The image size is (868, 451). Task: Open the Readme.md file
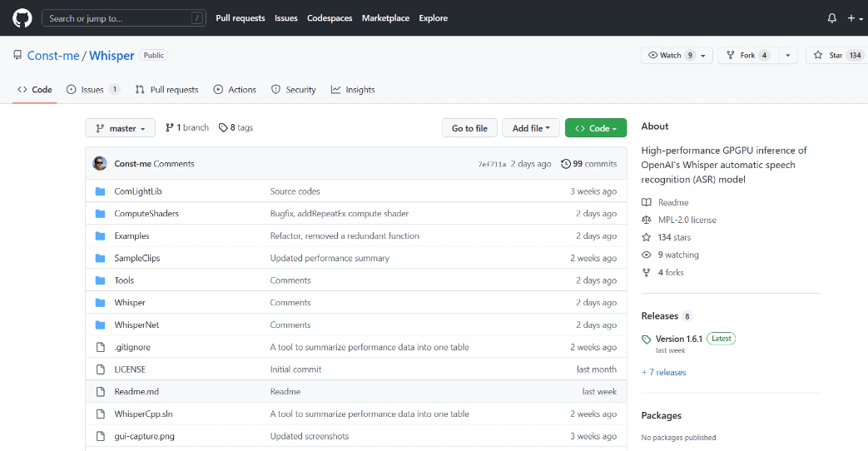click(x=136, y=391)
